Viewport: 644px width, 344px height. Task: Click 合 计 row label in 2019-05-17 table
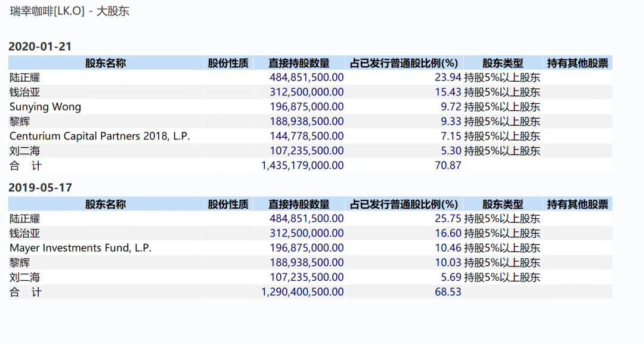pos(26,292)
